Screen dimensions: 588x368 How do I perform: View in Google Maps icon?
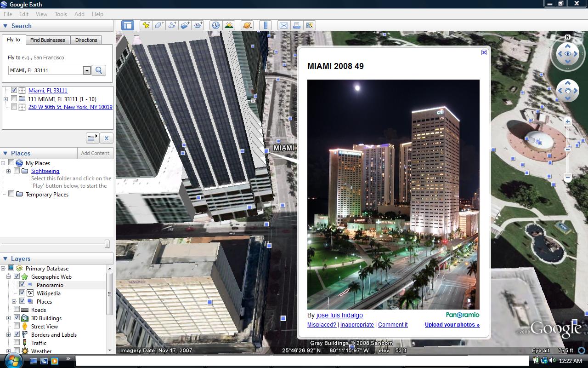click(309, 25)
